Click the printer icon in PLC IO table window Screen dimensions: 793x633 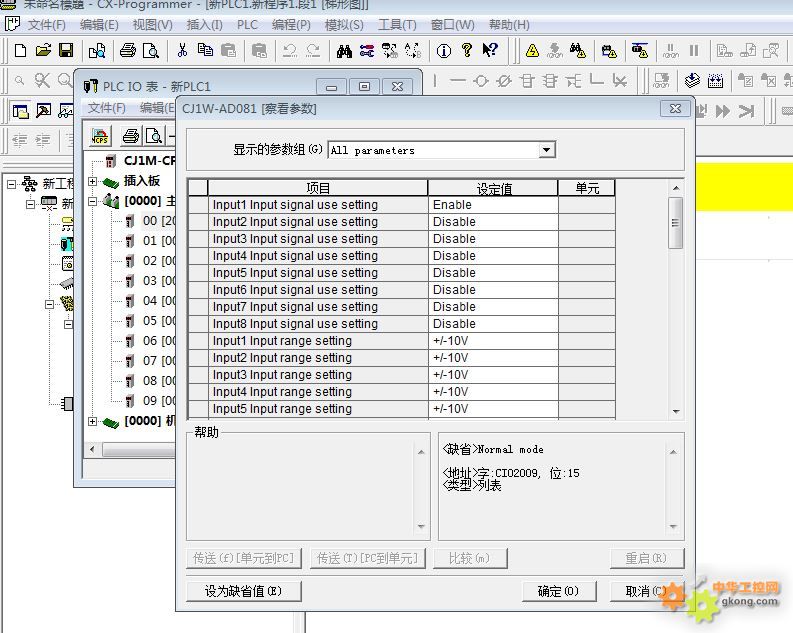point(130,136)
